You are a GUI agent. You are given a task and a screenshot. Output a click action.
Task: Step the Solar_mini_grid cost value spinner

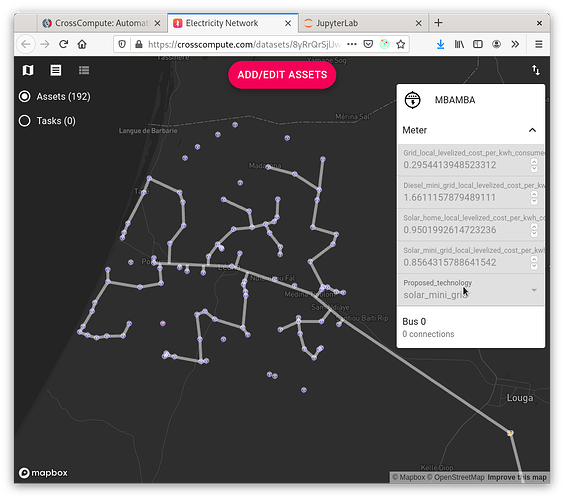[x=534, y=263]
